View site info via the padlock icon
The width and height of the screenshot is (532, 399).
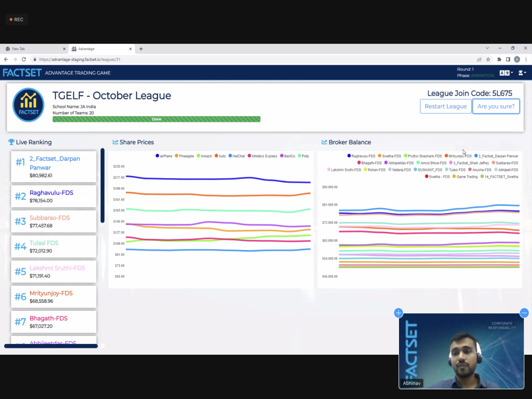click(35, 59)
